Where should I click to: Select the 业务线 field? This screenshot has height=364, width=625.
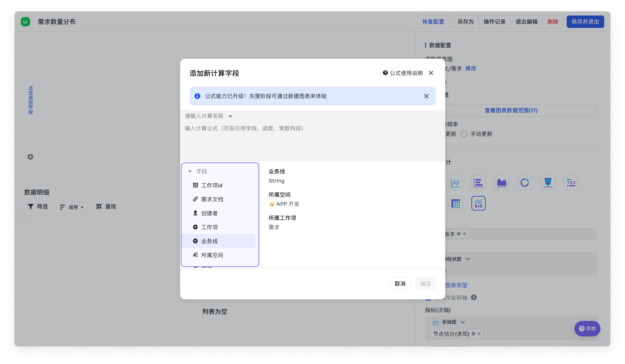[219, 241]
